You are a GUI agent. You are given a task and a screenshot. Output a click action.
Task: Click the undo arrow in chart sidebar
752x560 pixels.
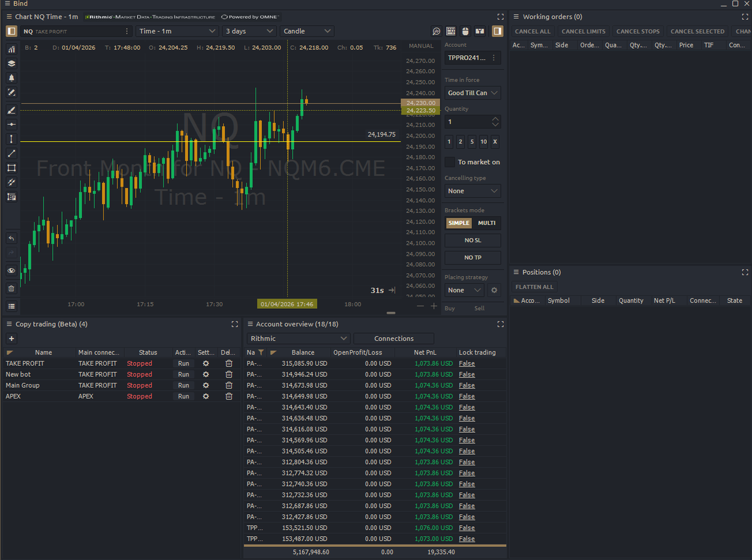click(x=11, y=239)
